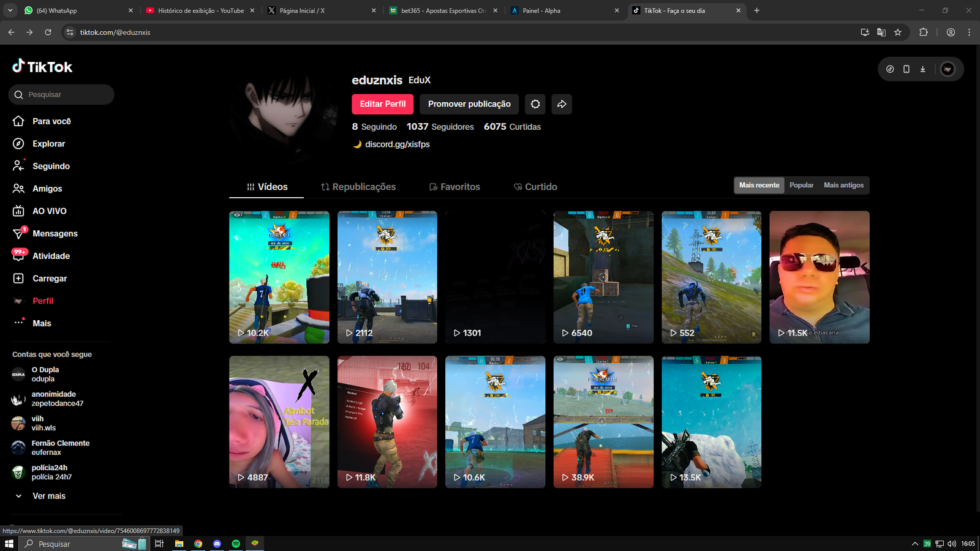Expand Ver mais followed accounts
980x551 pixels.
[x=48, y=496]
